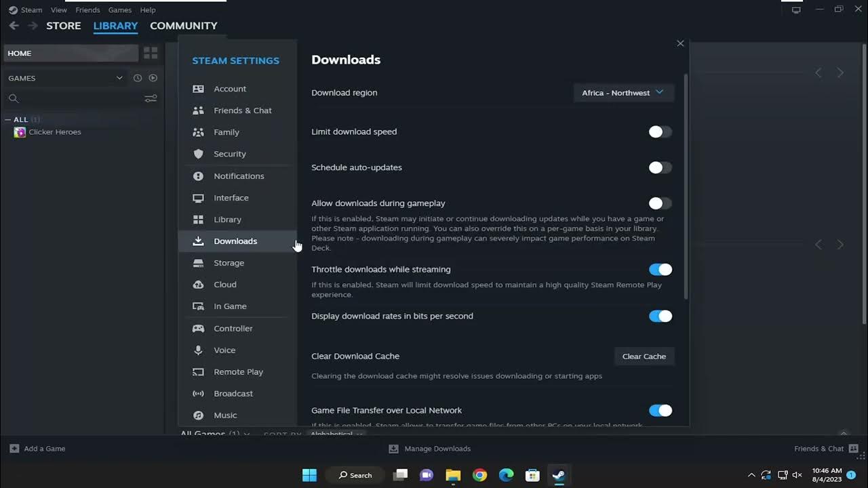Click the Library grid icon in settings
The width and height of the screenshot is (868, 488).
click(198, 220)
